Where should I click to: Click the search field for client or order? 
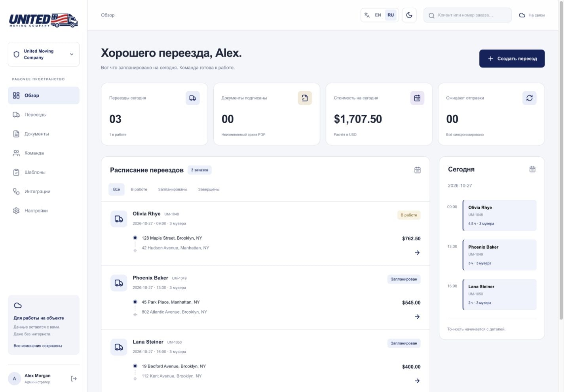(467, 15)
